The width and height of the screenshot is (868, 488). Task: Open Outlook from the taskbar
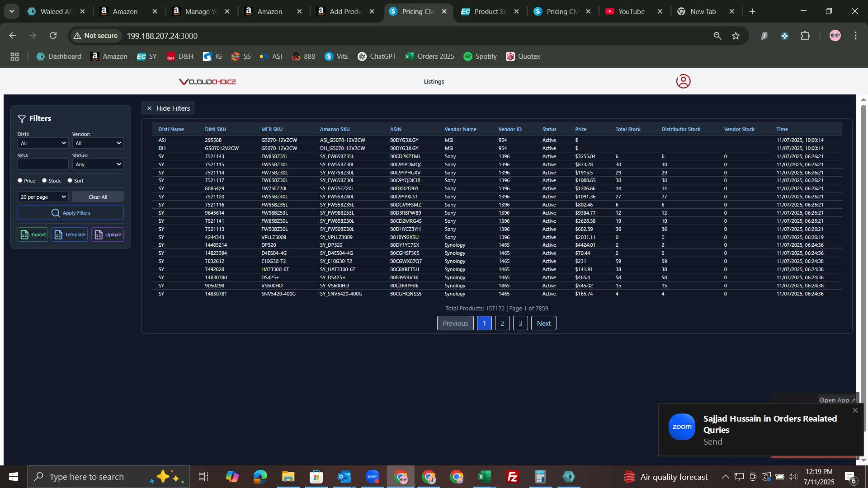[344, 477]
